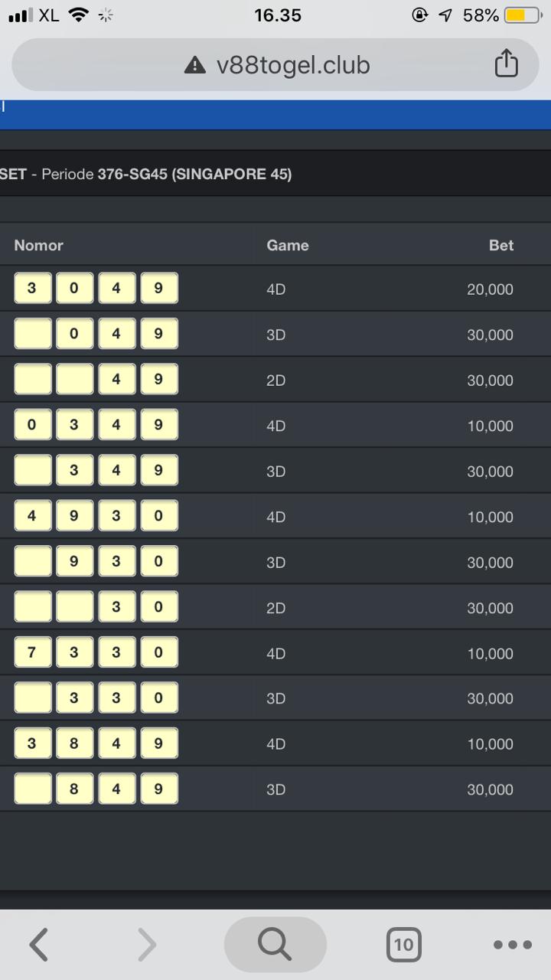The width and height of the screenshot is (551, 980).
Task: Tap the battery indicator in status bar
Action: (522, 15)
